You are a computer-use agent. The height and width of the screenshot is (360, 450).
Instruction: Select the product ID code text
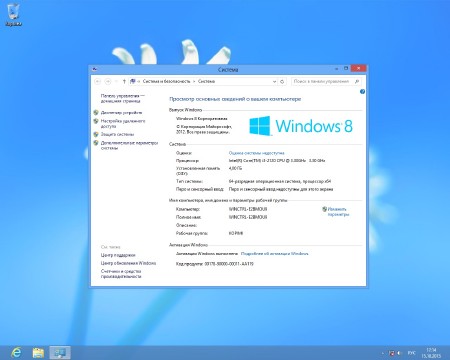[x=229, y=264]
